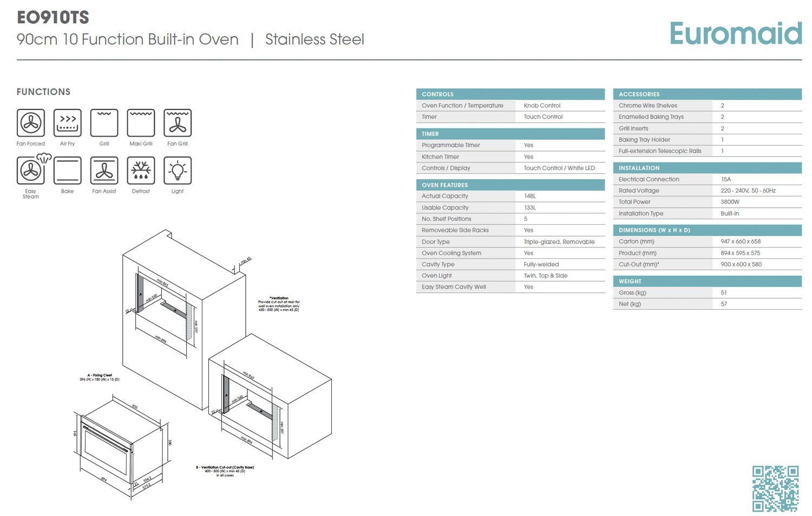Select the Fan Assist icon
812x516 pixels.
[x=104, y=171]
